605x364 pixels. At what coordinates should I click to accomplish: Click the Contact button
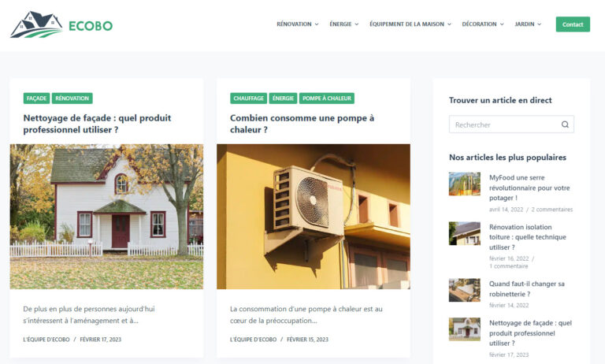point(573,24)
